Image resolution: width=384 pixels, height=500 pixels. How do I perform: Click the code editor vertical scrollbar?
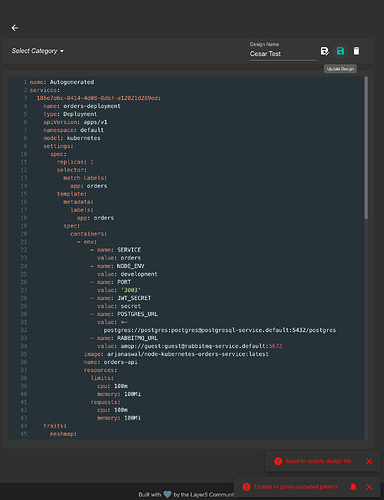point(366,148)
